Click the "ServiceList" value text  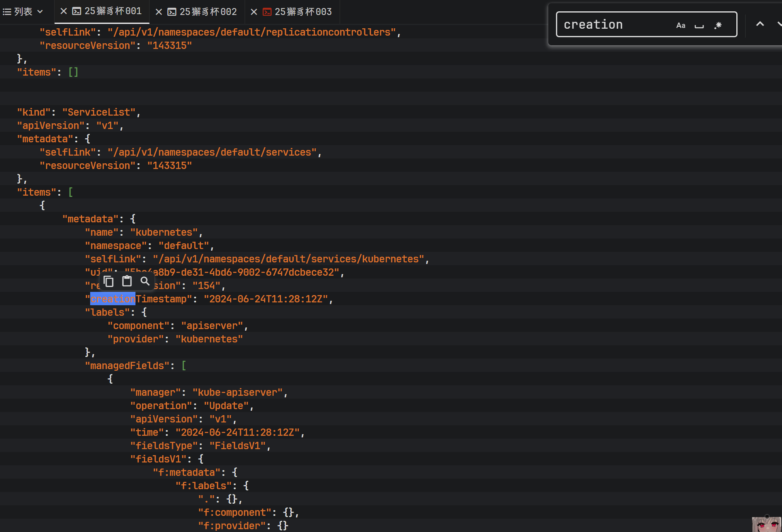coord(99,112)
